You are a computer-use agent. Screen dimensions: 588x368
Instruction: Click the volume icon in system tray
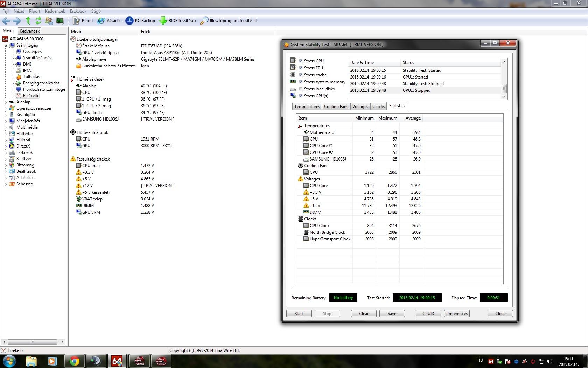[550, 361]
